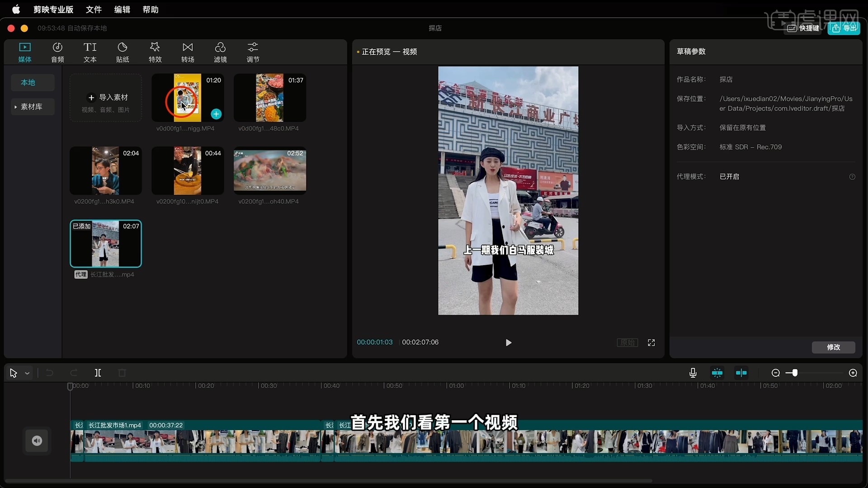Click the timeline zoom-in plus icon
This screenshot has width=868, height=488.
click(853, 373)
